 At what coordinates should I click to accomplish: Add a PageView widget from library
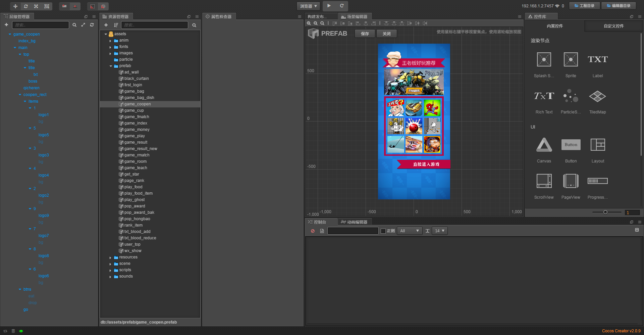(x=571, y=186)
